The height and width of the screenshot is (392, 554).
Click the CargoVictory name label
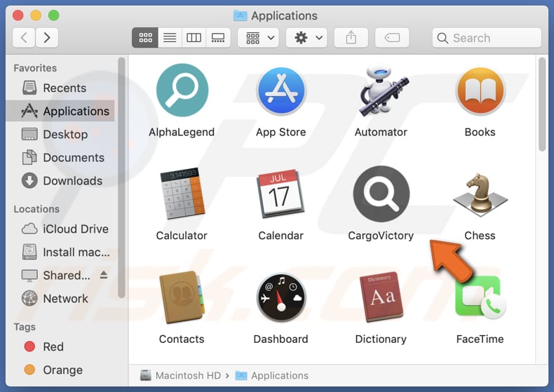pos(381,236)
